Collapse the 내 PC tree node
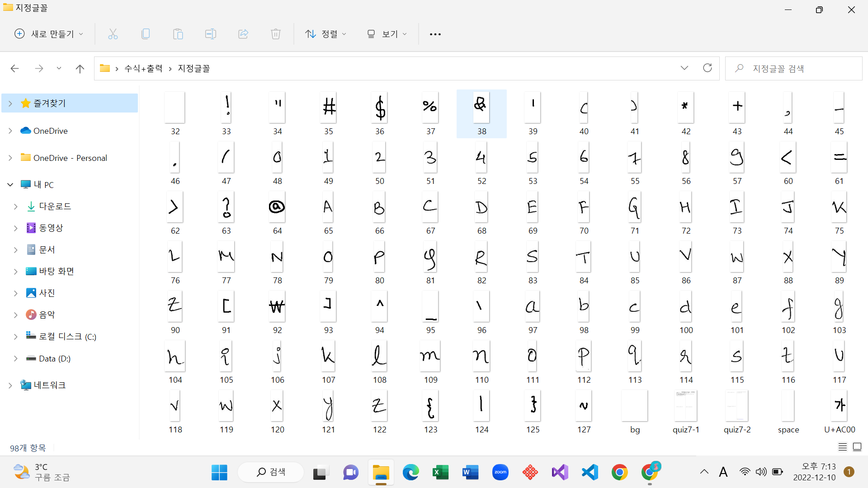The width and height of the screenshot is (868, 488). [10, 184]
